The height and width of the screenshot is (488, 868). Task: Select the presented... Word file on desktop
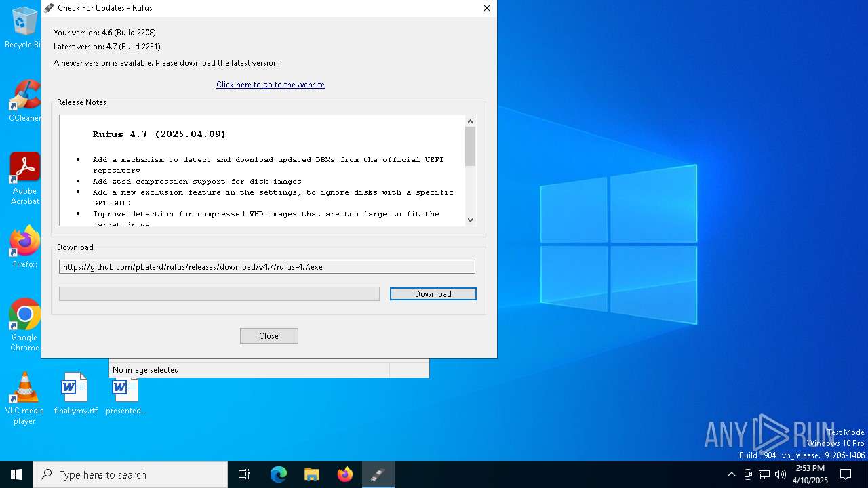[x=125, y=396]
